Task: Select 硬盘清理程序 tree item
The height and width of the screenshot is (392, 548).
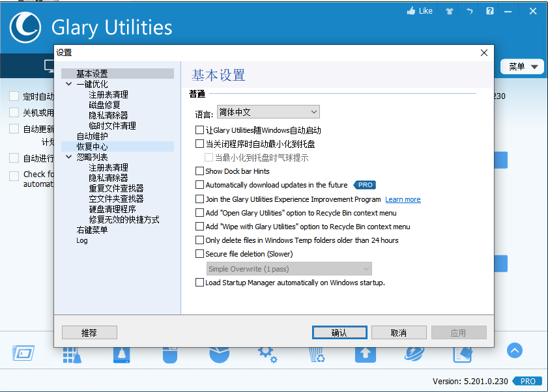Action: (112, 209)
